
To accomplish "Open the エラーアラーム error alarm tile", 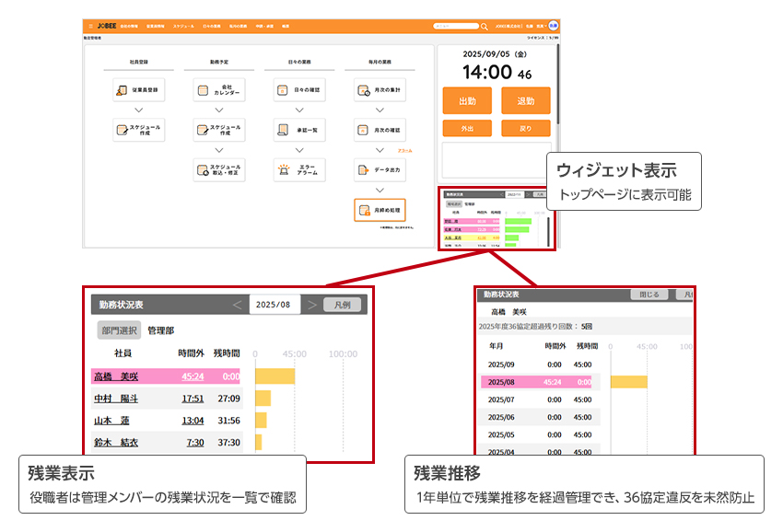I will coord(299,169).
